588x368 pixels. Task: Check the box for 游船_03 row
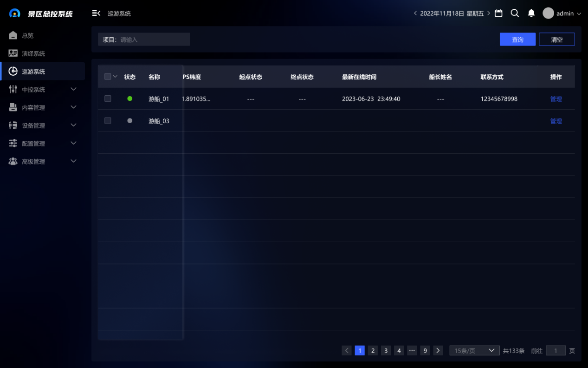click(x=108, y=121)
